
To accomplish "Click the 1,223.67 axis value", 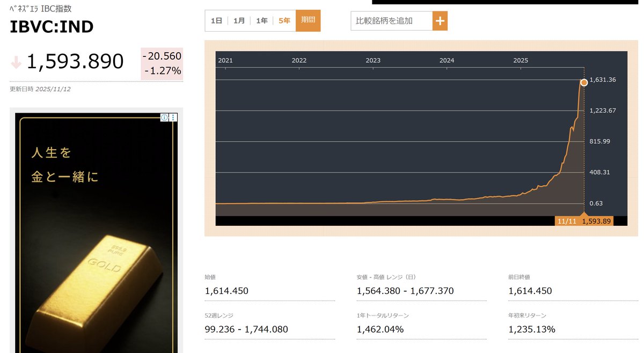I will click(603, 111).
